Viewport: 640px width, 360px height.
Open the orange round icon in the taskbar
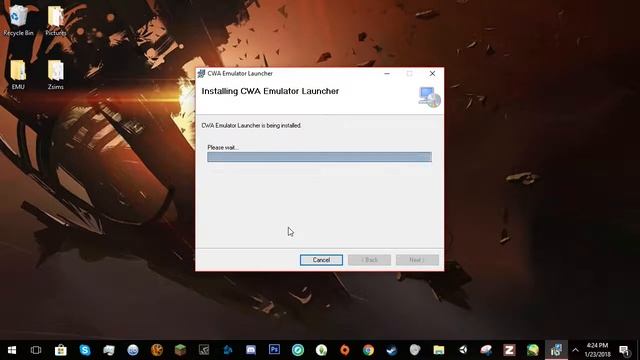point(157,350)
